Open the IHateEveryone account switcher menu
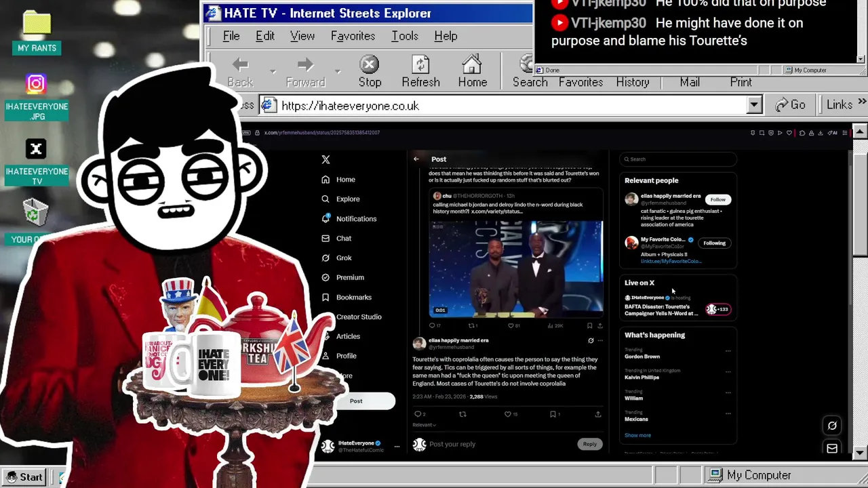The height and width of the screenshot is (488, 868). click(397, 446)
